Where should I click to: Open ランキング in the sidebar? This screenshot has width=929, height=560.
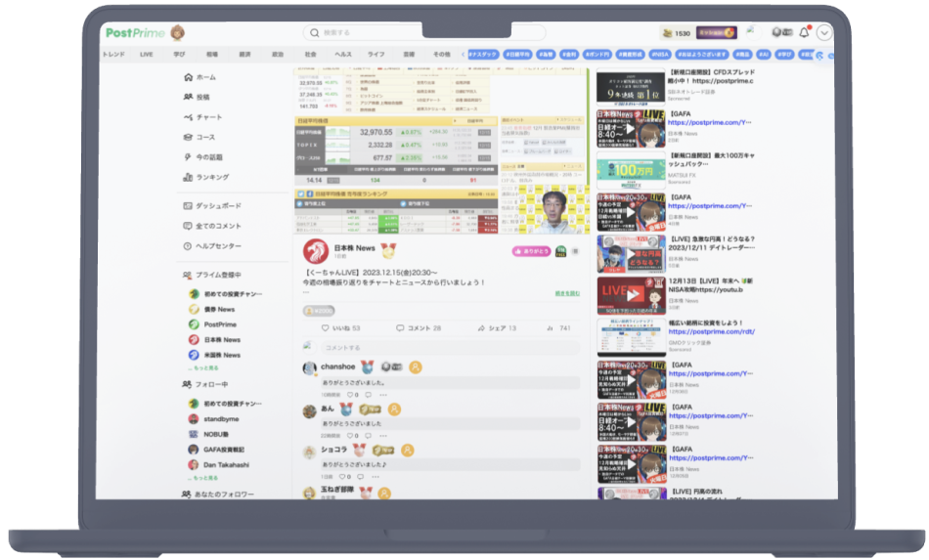[x=206, y=177]
